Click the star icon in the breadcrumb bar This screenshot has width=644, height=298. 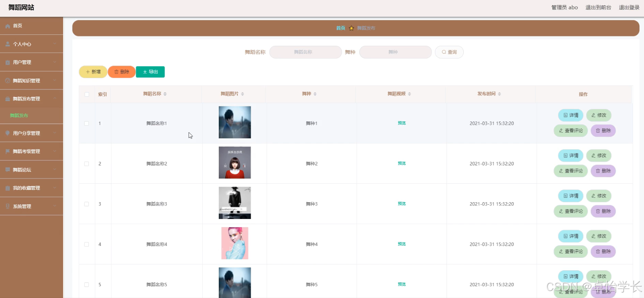[x=351, y=28]
